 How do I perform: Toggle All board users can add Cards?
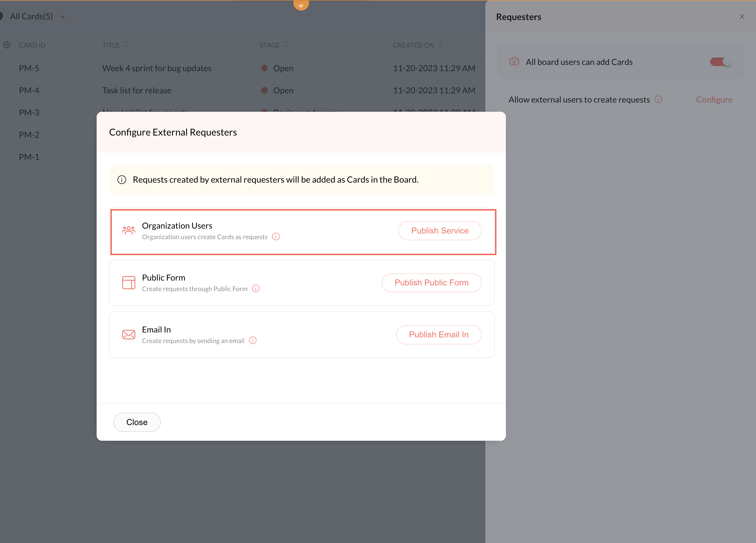[720, 62]
